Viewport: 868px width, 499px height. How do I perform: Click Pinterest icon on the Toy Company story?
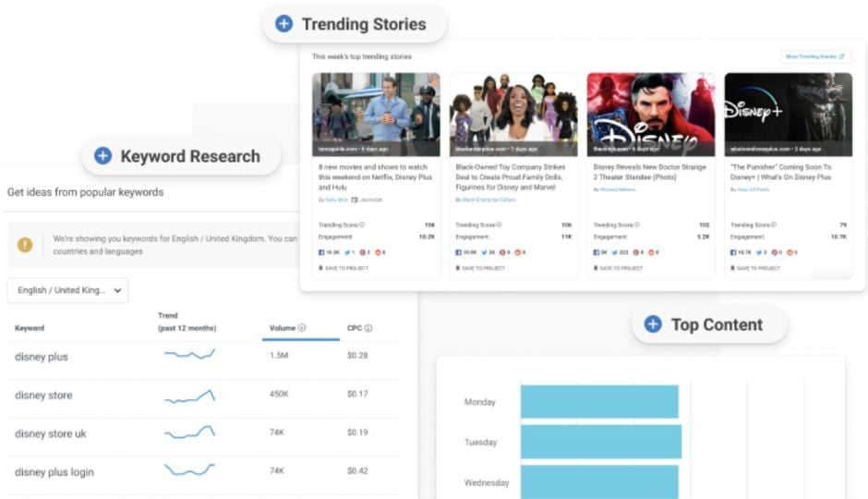click(x=502, y=252)
